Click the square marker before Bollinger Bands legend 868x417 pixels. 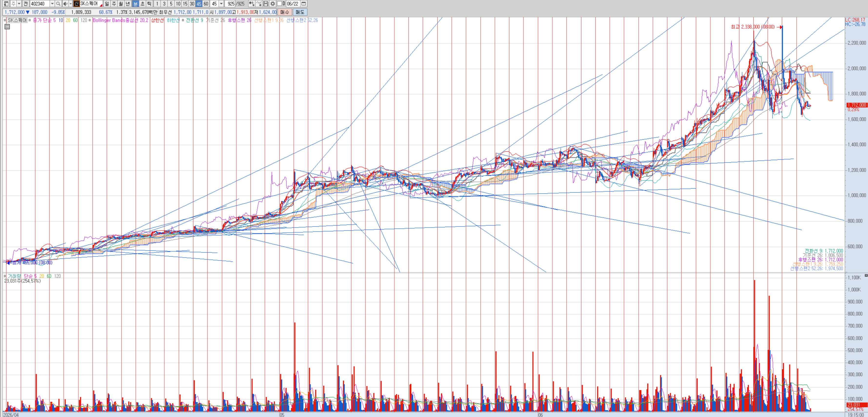pos(90,20)
